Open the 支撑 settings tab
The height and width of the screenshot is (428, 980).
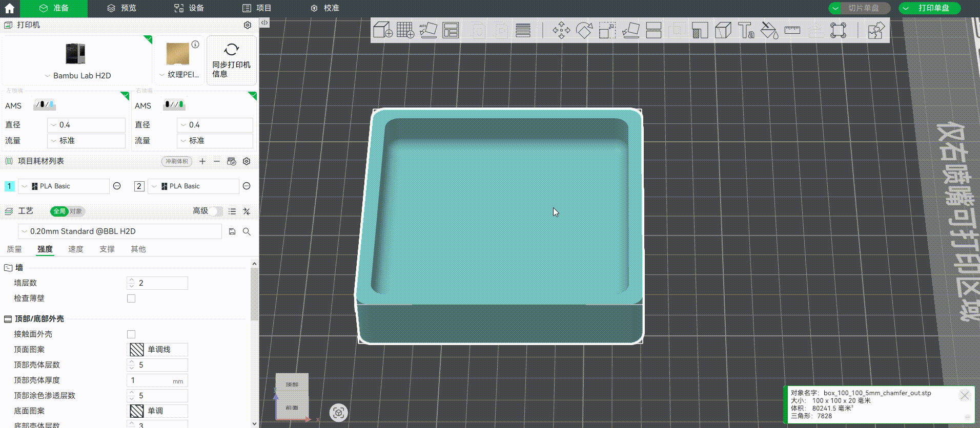[107, 249]
